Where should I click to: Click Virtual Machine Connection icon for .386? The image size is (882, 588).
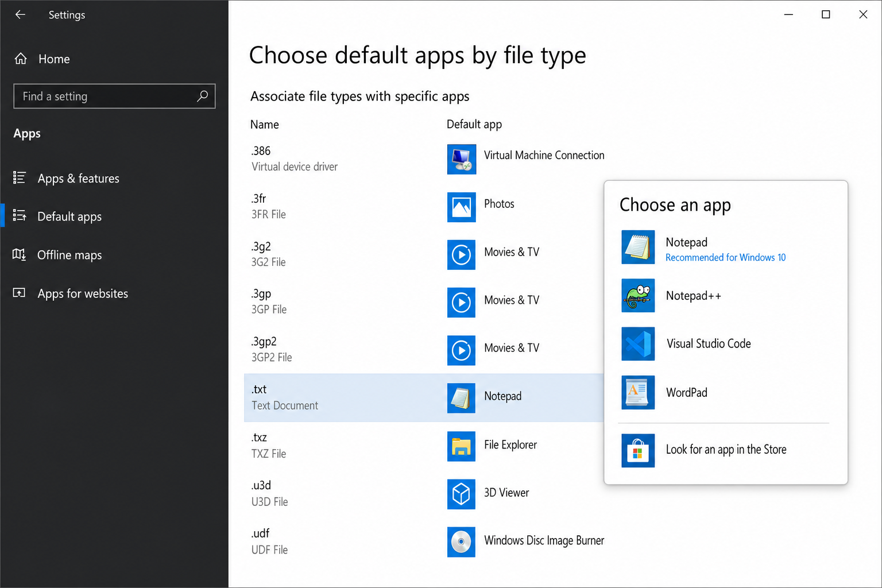(x=462, y=159)
